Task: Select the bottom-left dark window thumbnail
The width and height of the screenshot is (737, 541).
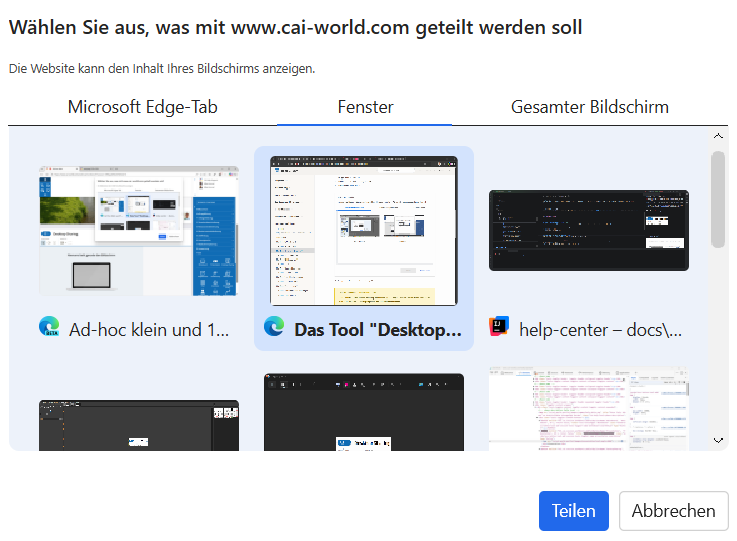Action: [x=139, y=425]
